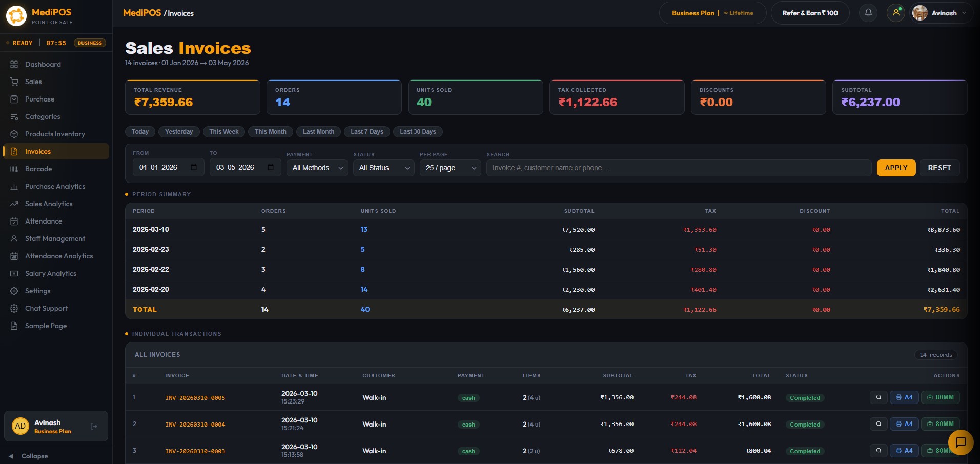Open the 25 / page dropdown

[x=451, y=168]
